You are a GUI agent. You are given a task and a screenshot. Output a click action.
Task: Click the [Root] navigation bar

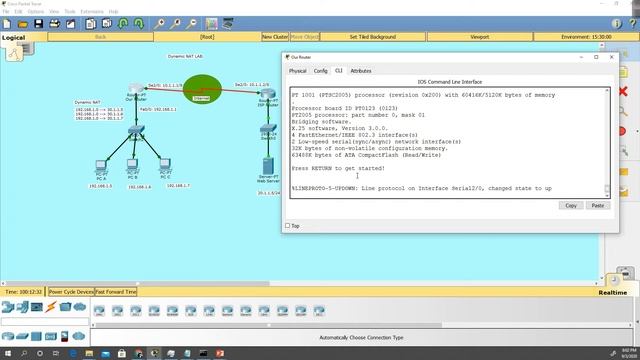pos(207,37)
